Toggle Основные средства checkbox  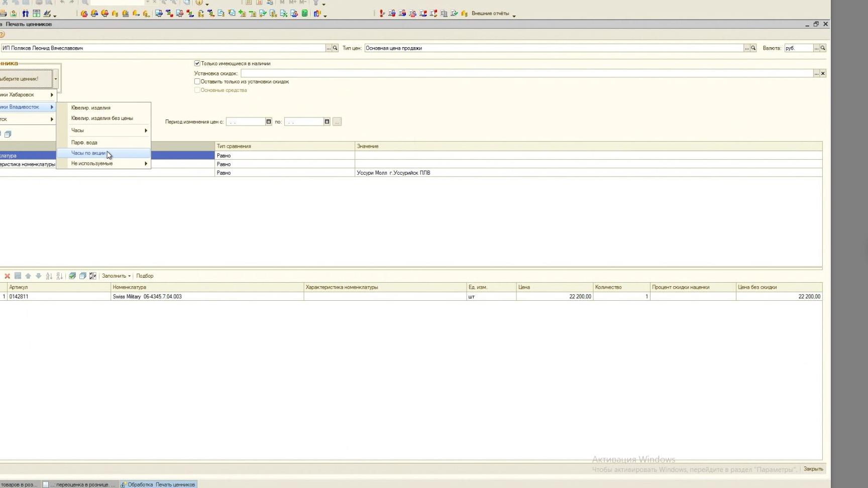tap(197, 90)
